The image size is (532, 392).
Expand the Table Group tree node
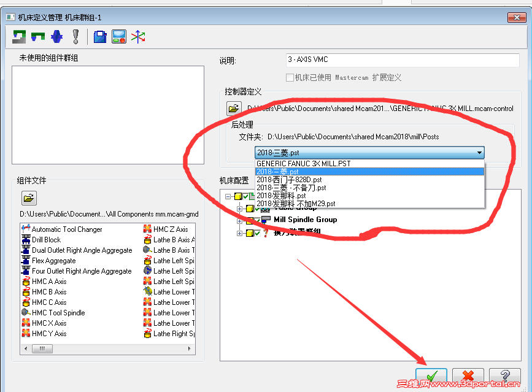click(x=239, y=209)
